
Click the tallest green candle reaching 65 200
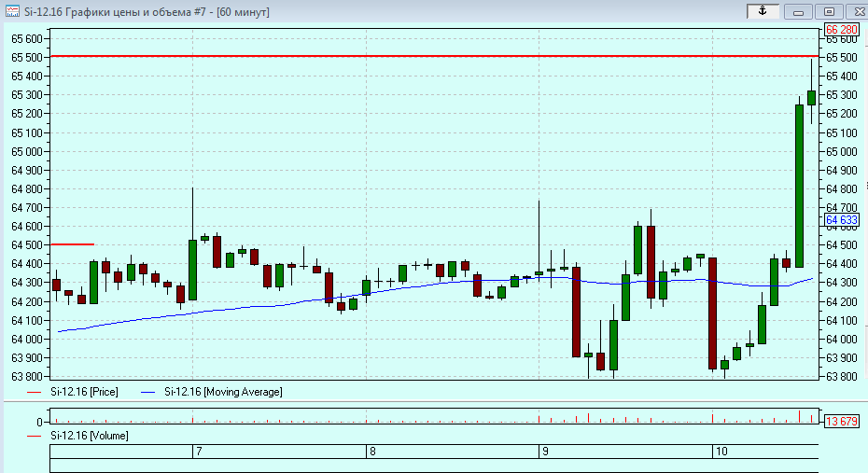tap(799, 186)
